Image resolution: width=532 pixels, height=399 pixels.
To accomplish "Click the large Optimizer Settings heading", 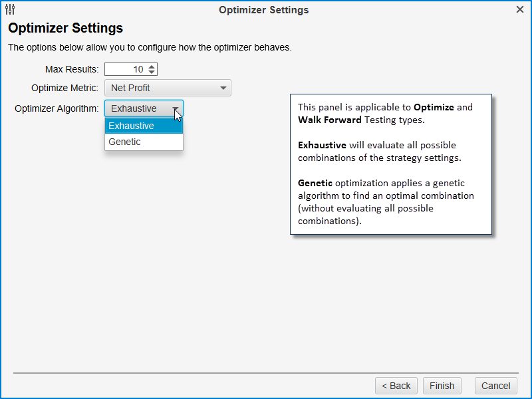I will pyautogui.click(x=65, y=29).
